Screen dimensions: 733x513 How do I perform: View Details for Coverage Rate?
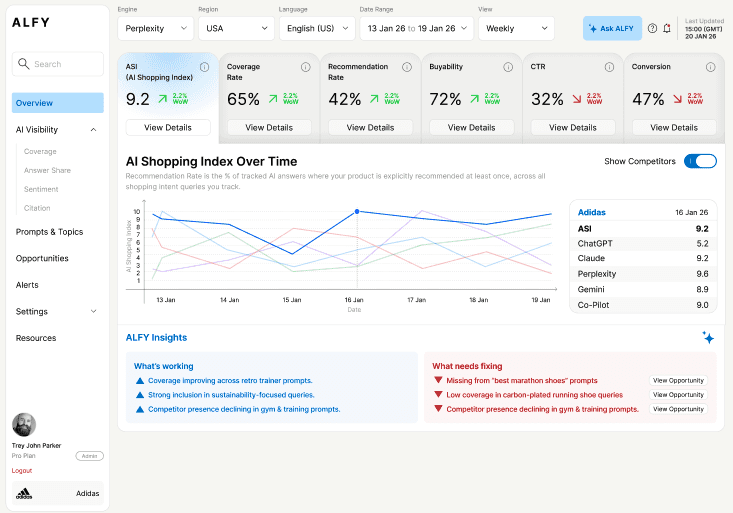point(269,128)
